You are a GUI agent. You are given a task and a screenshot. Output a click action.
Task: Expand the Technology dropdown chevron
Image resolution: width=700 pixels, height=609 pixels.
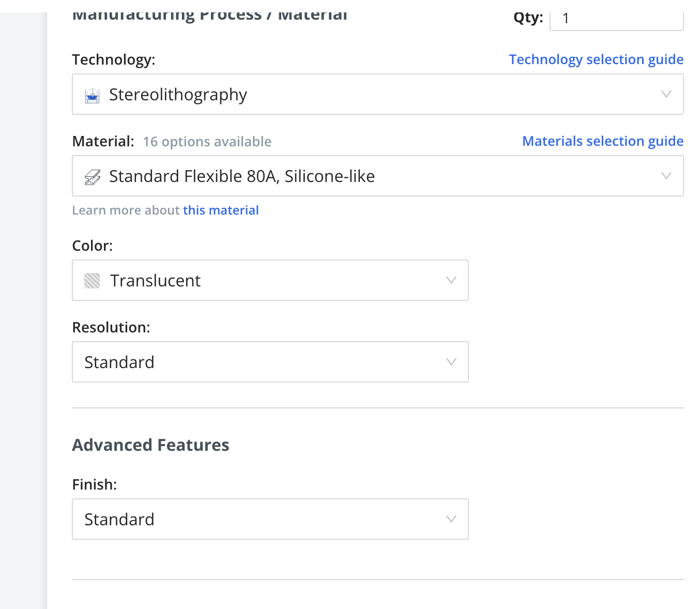666,94
